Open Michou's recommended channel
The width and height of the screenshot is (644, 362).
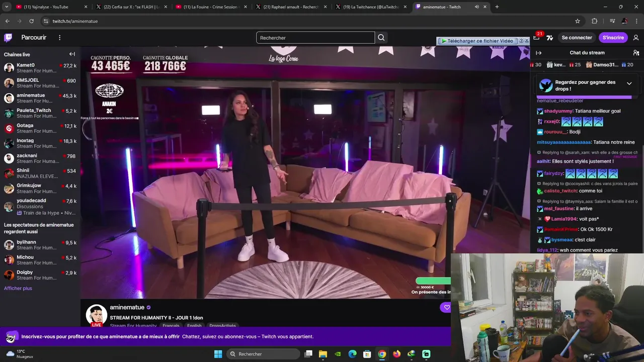[x=40, y=260]
